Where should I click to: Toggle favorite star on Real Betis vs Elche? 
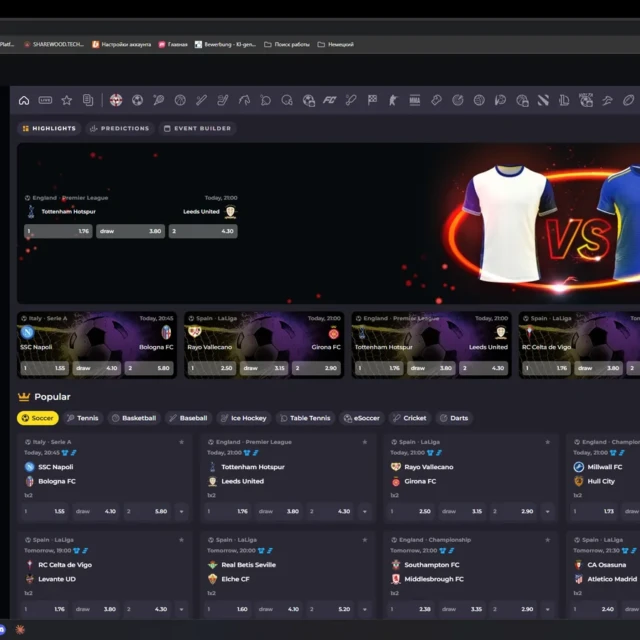click(x=365, y=540)
